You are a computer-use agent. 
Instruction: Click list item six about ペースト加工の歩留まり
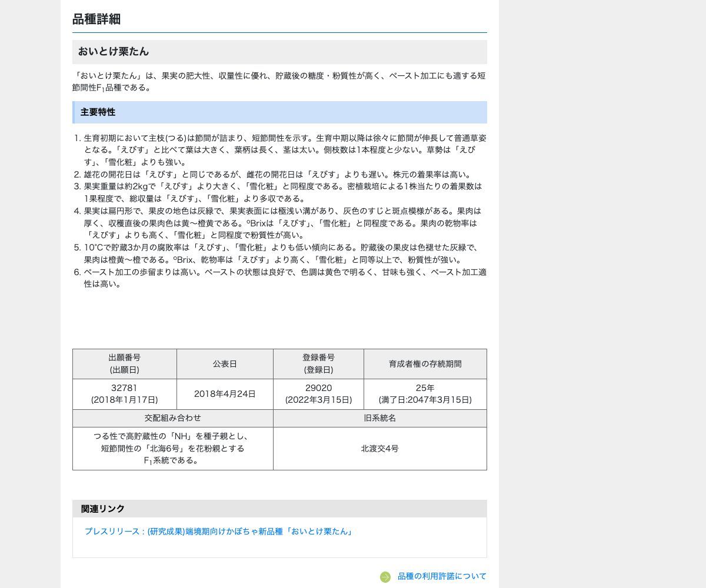tap(285, 278)
